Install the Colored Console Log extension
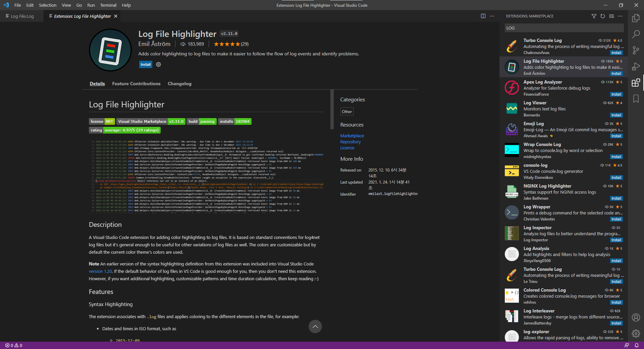Screen dimensions: 644x349 pos(616,302)
